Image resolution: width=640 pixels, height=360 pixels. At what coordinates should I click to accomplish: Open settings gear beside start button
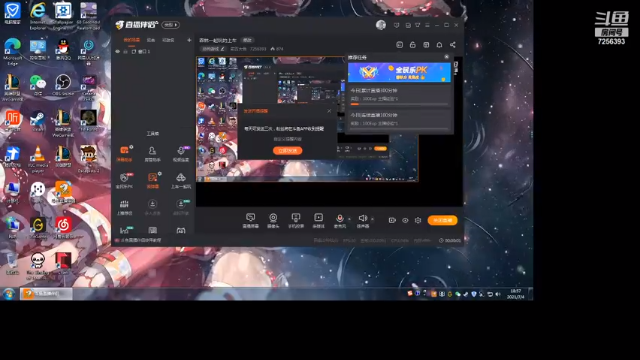(418, 220)
